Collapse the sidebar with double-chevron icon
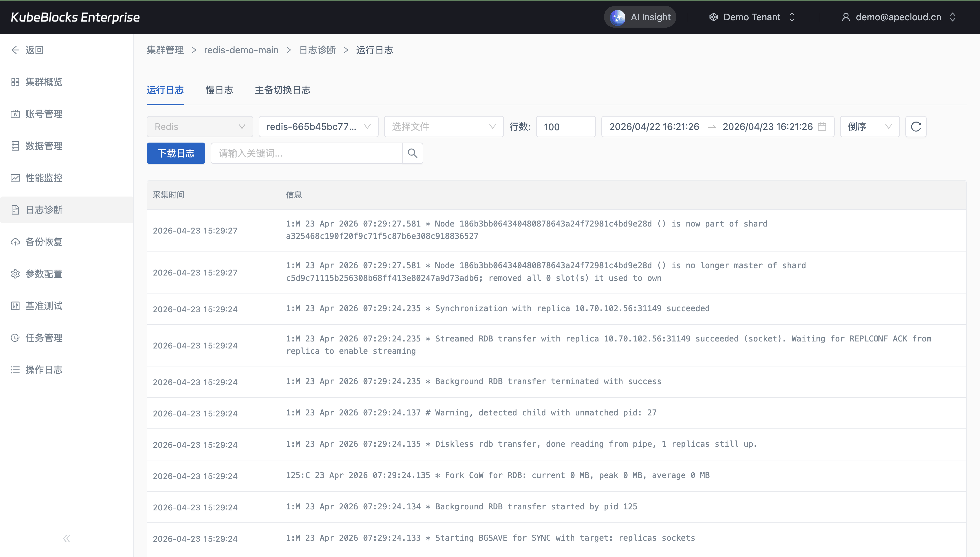The height and width of the screenshot is (557, 980). (67, 539)
